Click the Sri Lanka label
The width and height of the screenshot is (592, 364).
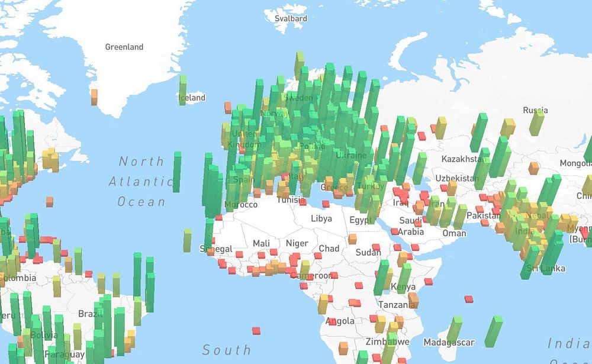pos(546,269)
